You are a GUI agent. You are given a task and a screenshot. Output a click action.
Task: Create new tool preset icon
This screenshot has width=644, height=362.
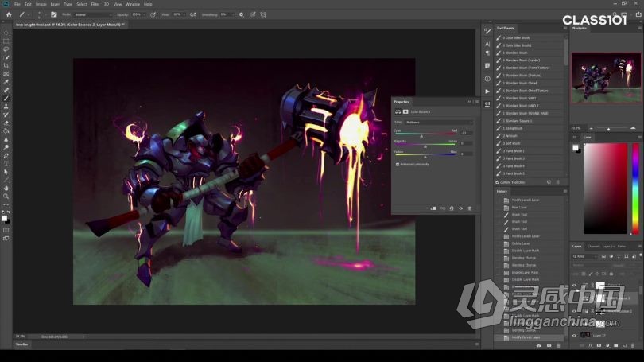click(x=549, y=182)
